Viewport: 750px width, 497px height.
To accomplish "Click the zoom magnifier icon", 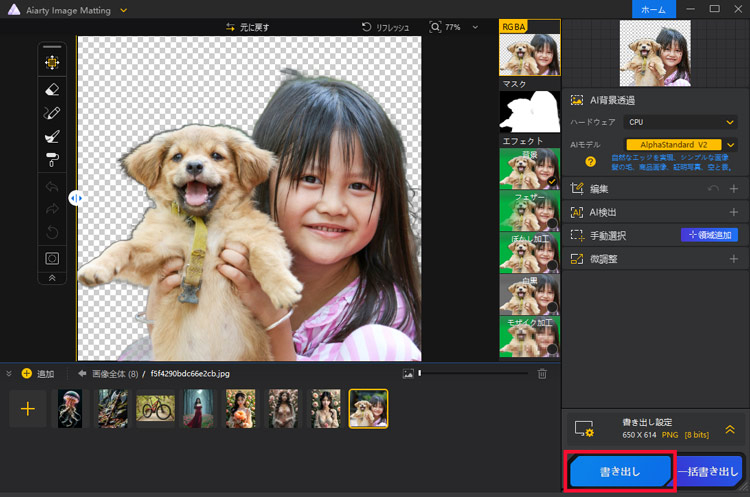I will coord(435,27).
